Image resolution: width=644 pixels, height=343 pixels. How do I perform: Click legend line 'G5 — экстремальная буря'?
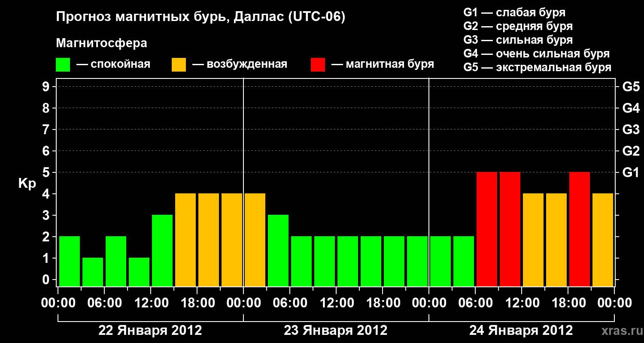click(x=537, y=67)
